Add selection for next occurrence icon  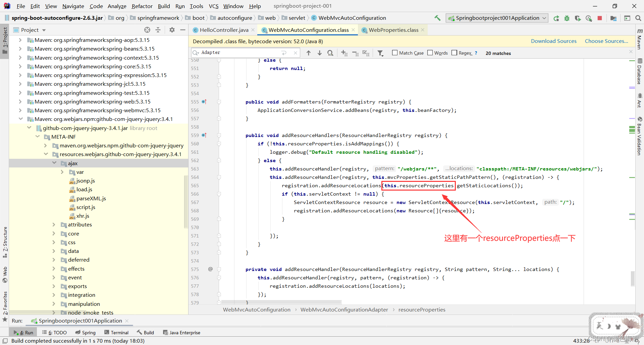coord(344,53)
